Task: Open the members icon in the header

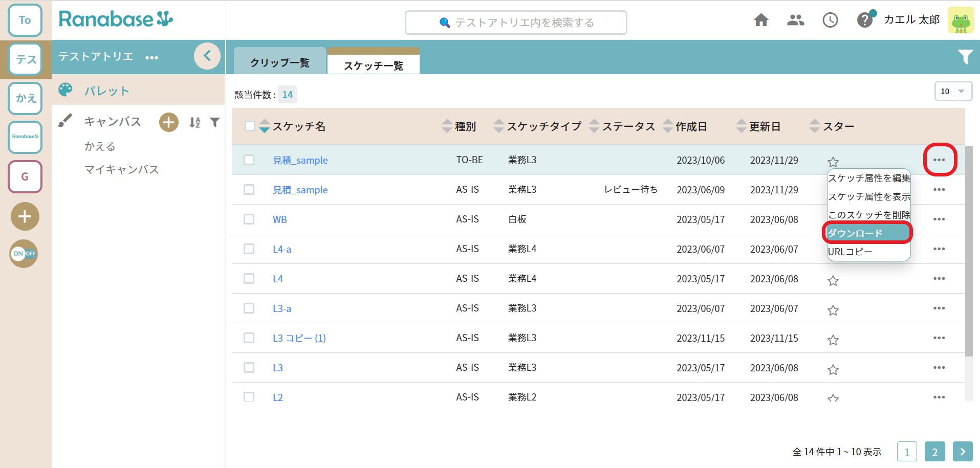Action: (x=795, y=20)
